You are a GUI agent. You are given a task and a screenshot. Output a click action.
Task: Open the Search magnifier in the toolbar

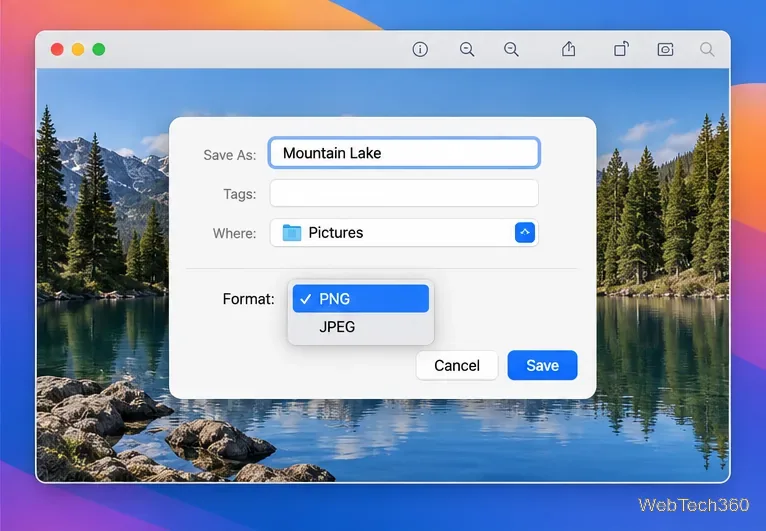point(707,49)
